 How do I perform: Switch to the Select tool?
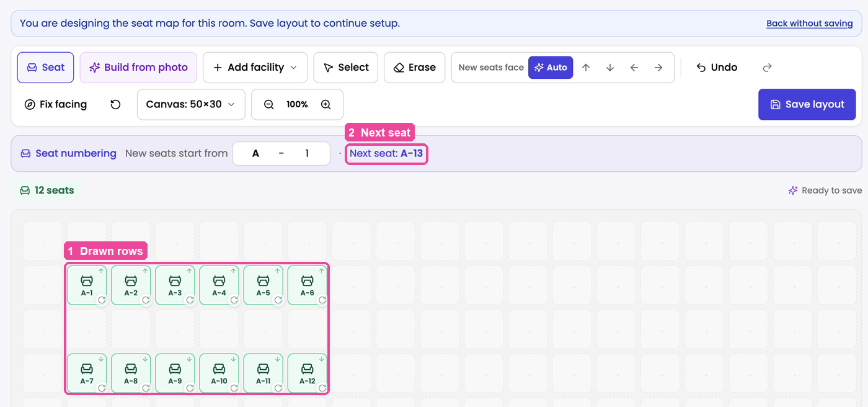pos(346,68)
